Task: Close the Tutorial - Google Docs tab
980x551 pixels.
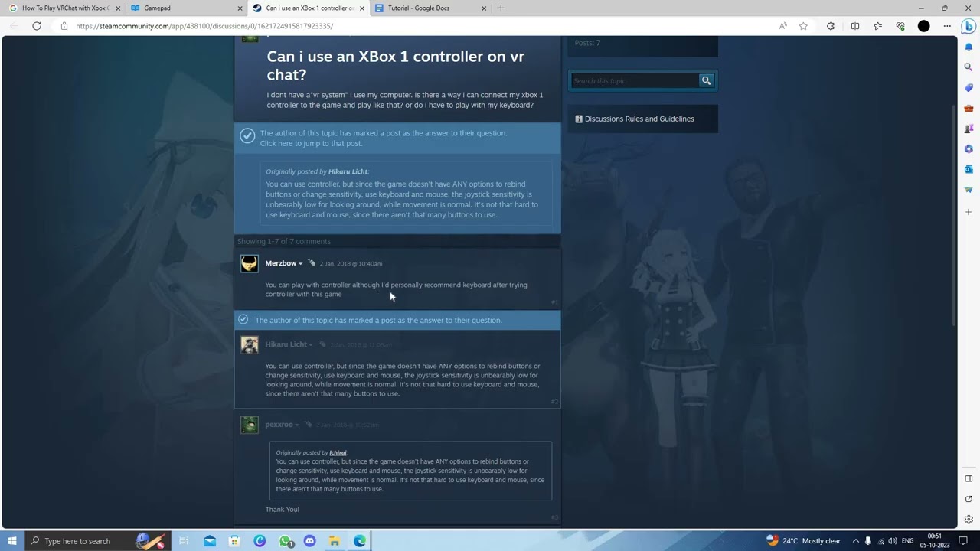Action: pyautogui.click(x=484, y=8)
